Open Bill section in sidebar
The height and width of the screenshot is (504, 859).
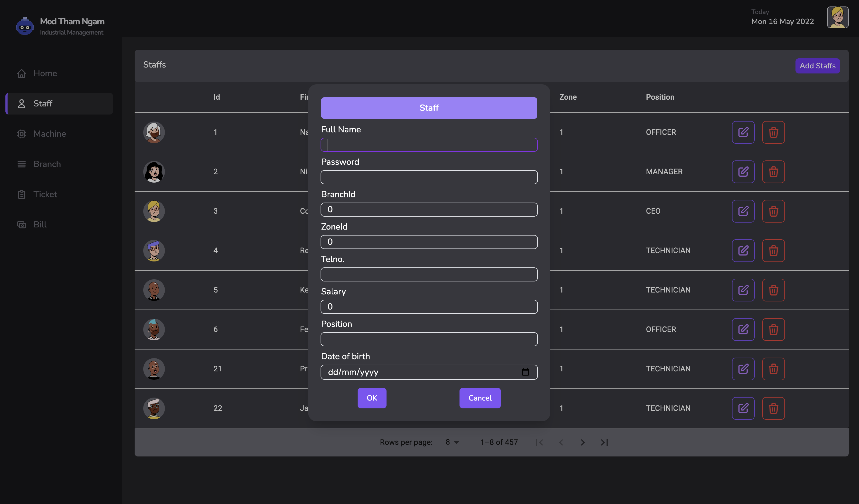(40, 224)
